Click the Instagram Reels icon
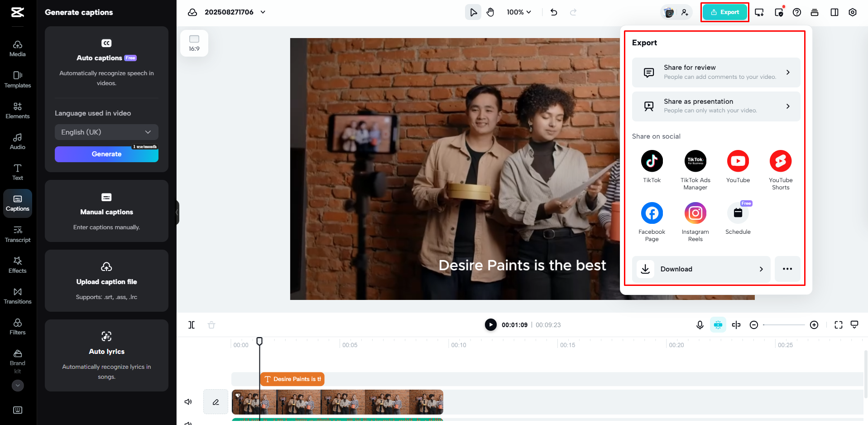The image size is (868, 425). coord(695,212)
